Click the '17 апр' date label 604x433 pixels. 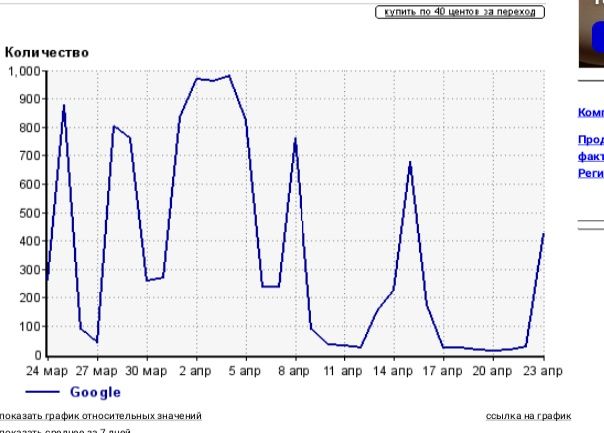[x=442, y=371]
